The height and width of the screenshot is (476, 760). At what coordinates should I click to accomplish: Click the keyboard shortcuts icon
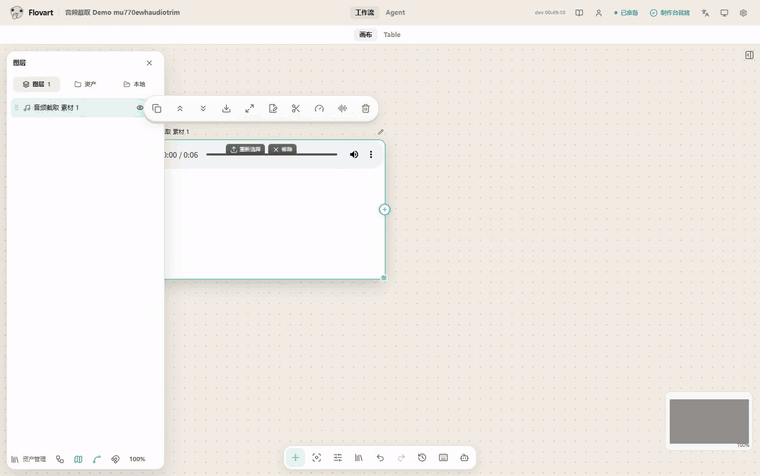coord(443,458)
